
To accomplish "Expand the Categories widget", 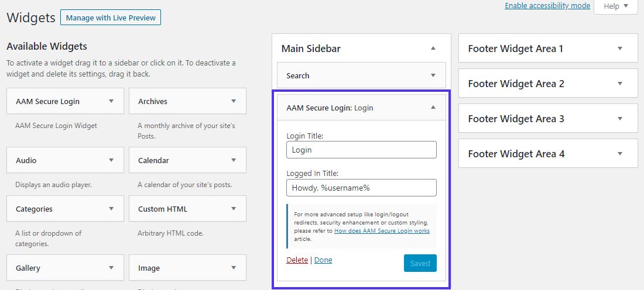I will [111, 209].
